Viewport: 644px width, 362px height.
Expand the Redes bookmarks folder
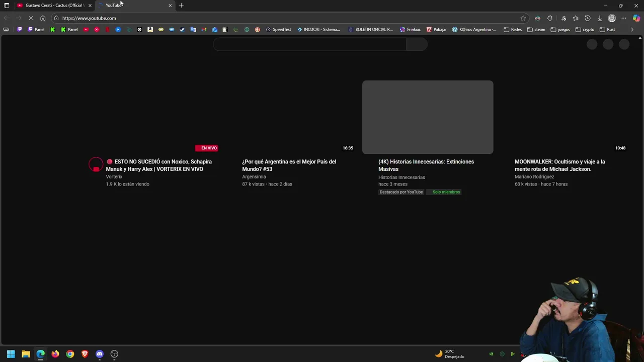513,29
